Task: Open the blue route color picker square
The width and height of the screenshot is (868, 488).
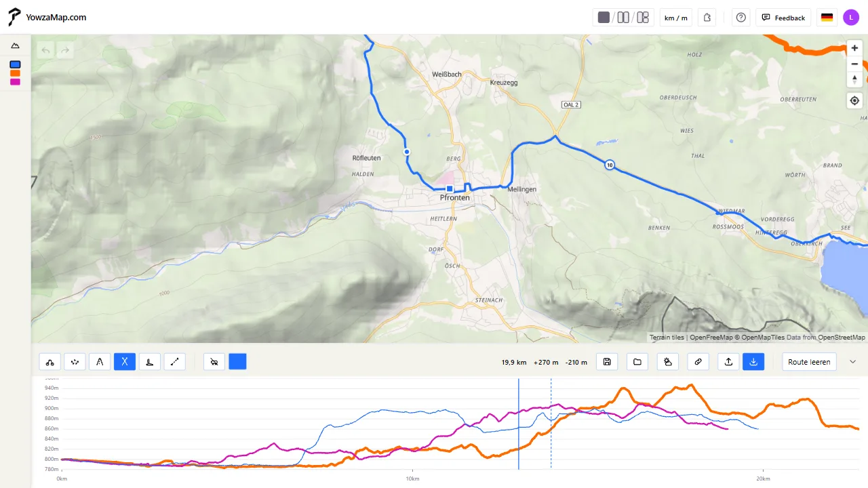Action: (237, 361)
